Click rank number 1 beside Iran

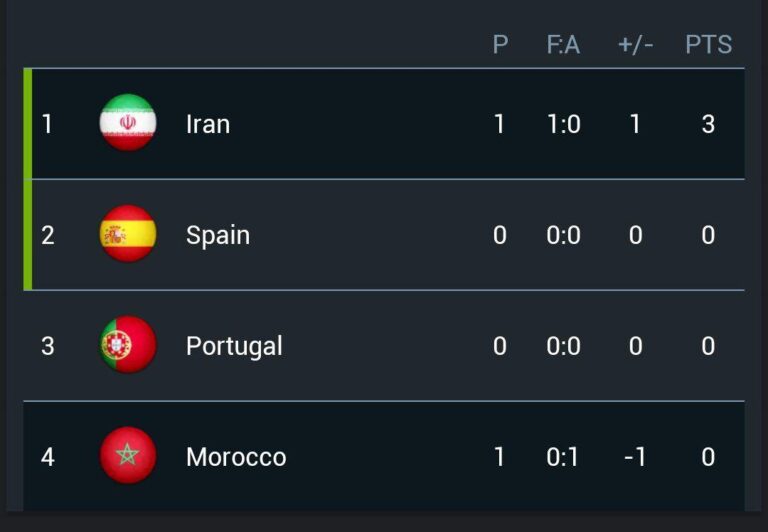point(47,124)
